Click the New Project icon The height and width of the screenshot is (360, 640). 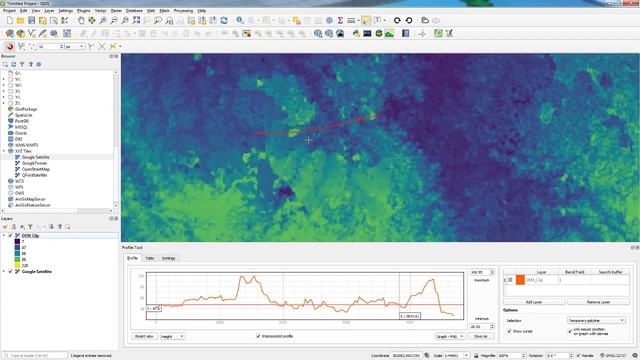pyautogui.click(x=9, y=20)
